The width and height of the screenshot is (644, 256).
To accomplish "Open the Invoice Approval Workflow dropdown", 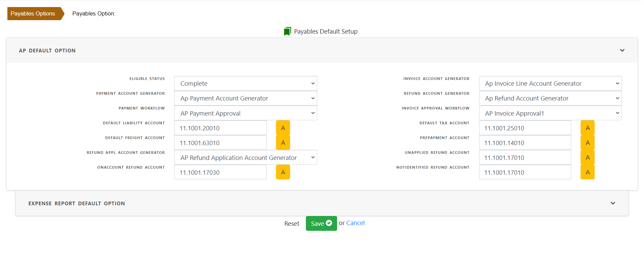I will [550, 113].
